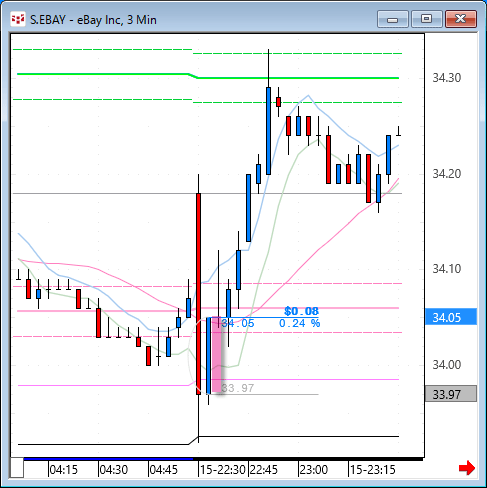Click the pink shaded trade marker bar
The height and width of the screenshot is (488, 487).
point(217,355)
